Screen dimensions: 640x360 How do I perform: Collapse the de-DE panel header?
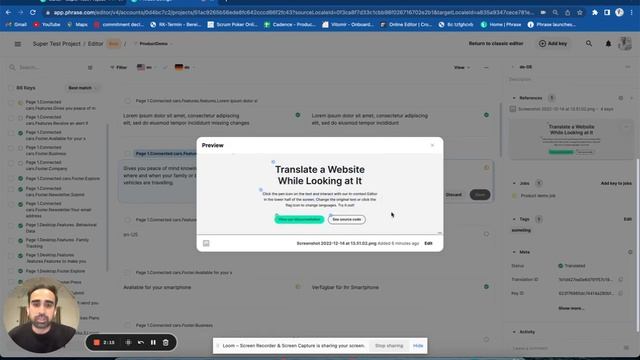click(513, 67)
